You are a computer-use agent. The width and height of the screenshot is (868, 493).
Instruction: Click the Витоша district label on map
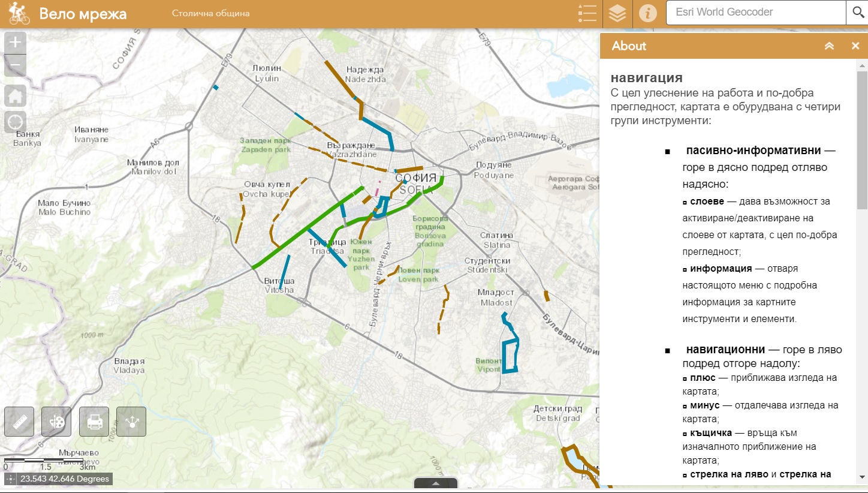pos(279,281)
